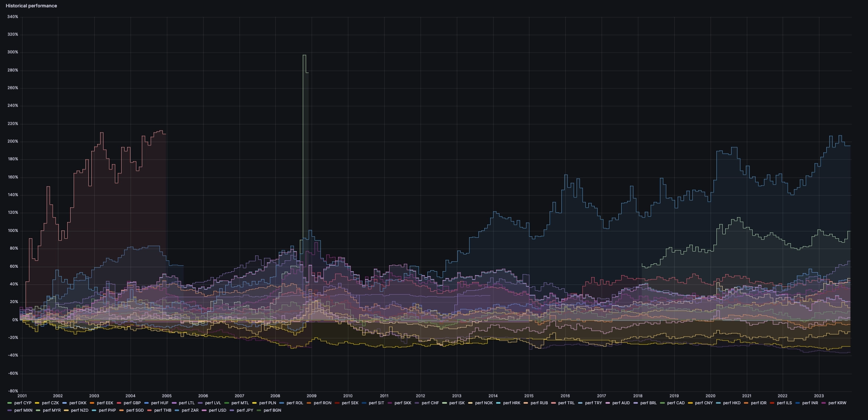Viewport: 868px width, 420px height.
Task: Open color picker for 'perf ISK' swatch
Action: point(445,403)
